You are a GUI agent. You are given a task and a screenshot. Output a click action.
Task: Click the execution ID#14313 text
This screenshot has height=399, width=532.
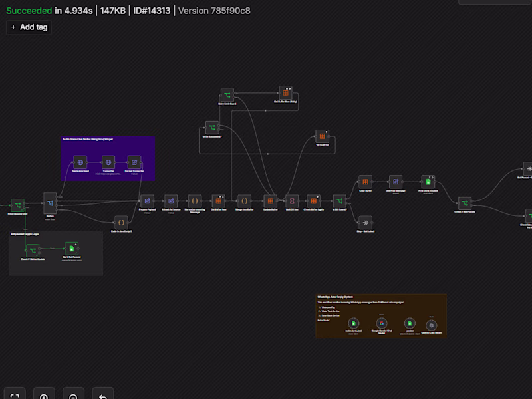[x=152, y=11]
